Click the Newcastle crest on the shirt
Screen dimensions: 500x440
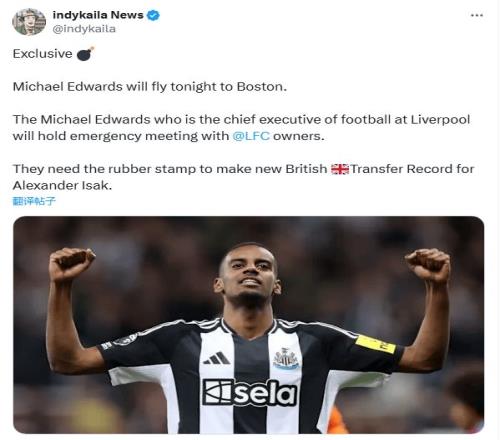point(286,359)
